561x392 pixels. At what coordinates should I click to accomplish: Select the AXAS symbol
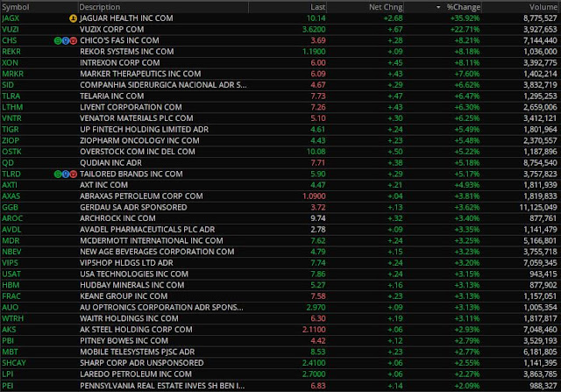[11, 196]
